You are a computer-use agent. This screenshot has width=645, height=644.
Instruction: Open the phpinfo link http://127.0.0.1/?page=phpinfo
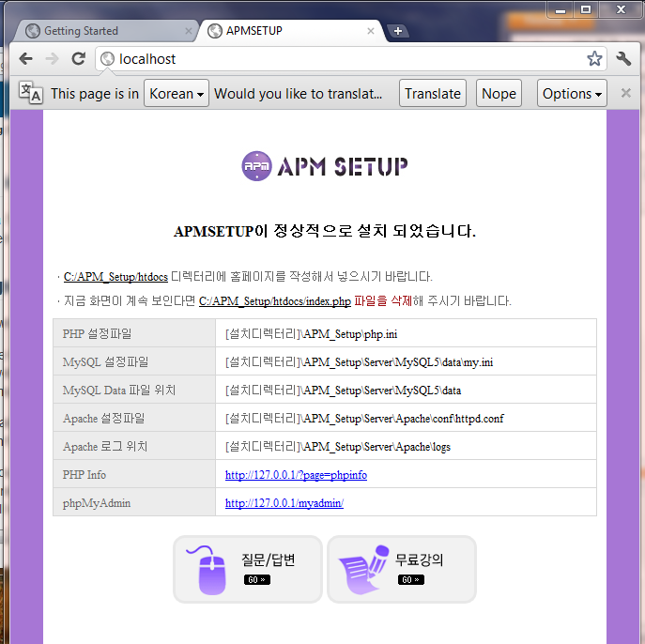click(x=296, y=475)
